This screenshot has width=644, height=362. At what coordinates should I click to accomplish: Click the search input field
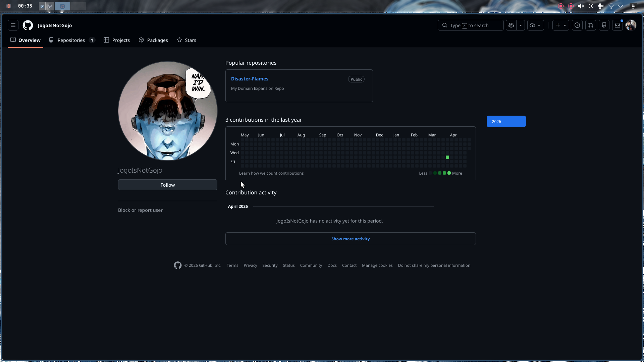(x=470, y=25)
